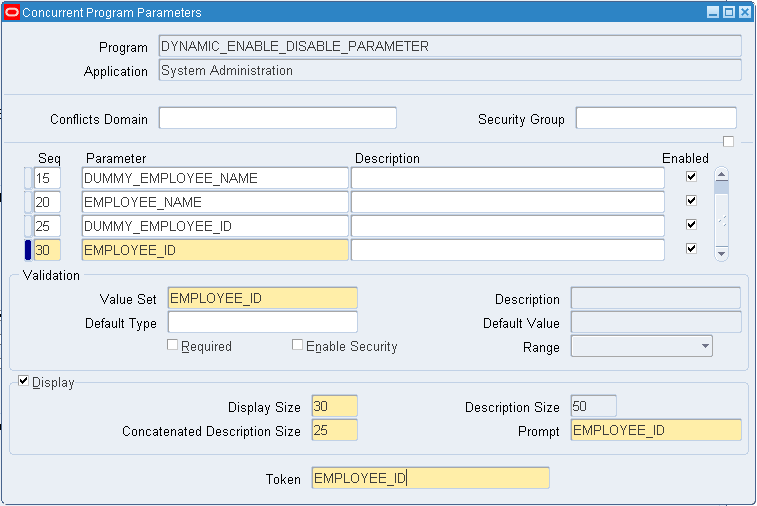Select the record indicator for Seq 20
This screenshot has width=757, height=506.
point(28,202)
